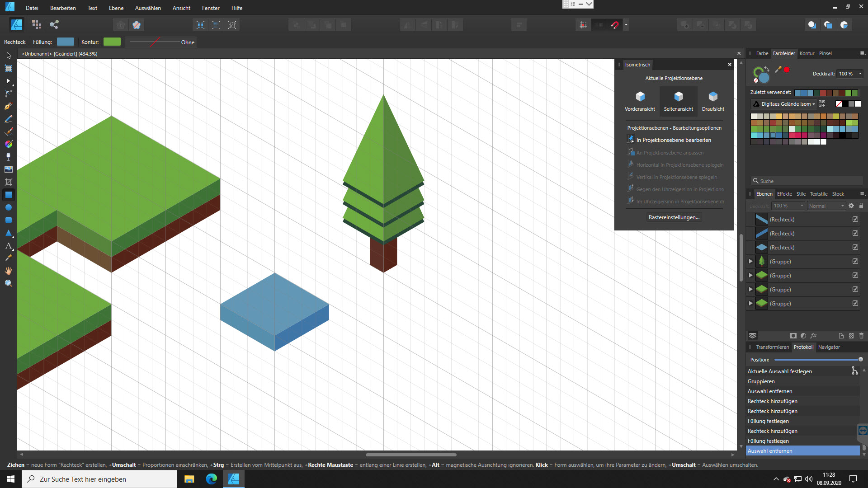Open Digitaes Gelände Isom palette dropdown
The image size is (868, 488).
click(x=788, y=104)
